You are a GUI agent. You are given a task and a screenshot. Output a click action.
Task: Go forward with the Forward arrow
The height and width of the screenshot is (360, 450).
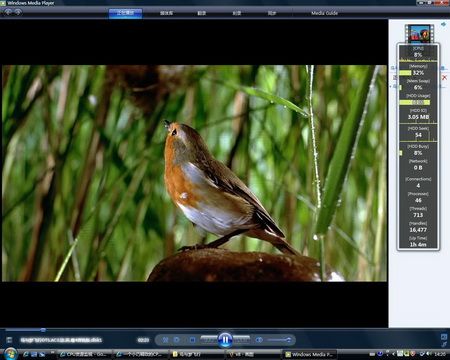[18, 12]
